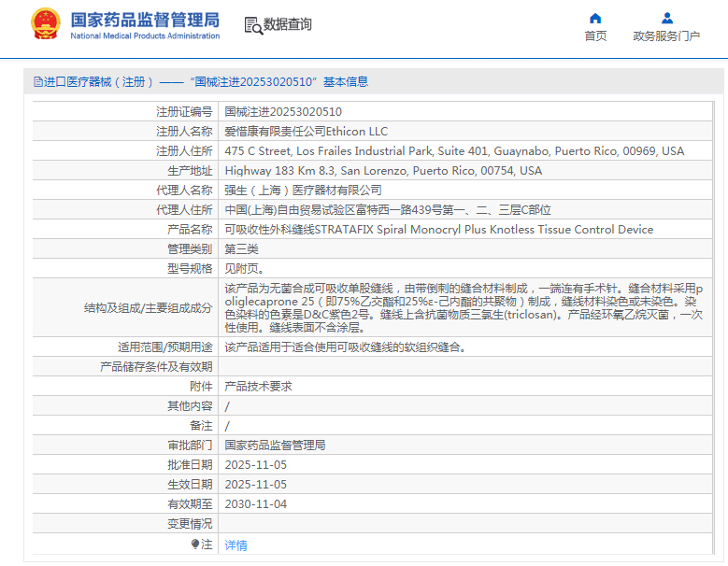Click National Medical Products Administration subtitle
Viewport: 728px width, 566px height.
pyautogui.click(x=145, y=35)
